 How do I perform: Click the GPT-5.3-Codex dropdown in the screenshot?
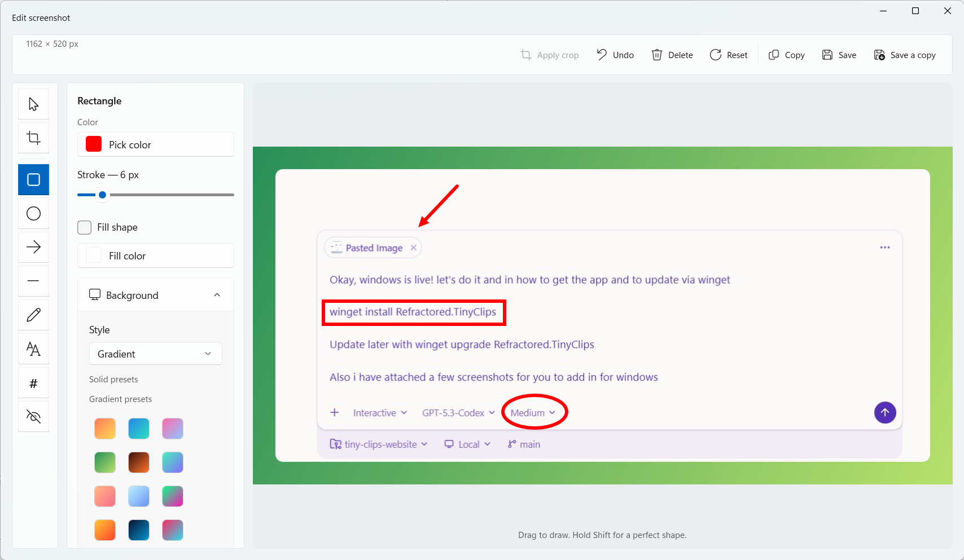tap(458, 413)
